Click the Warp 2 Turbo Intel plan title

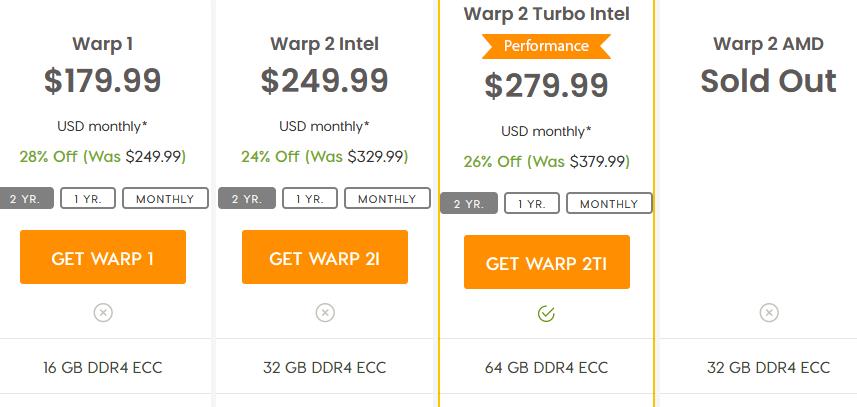coord(547,14)
